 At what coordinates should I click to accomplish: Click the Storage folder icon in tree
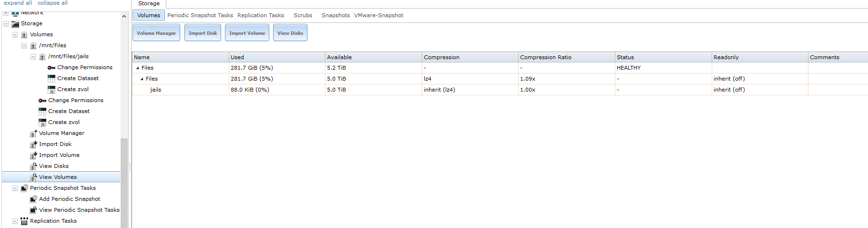(15, 23)
